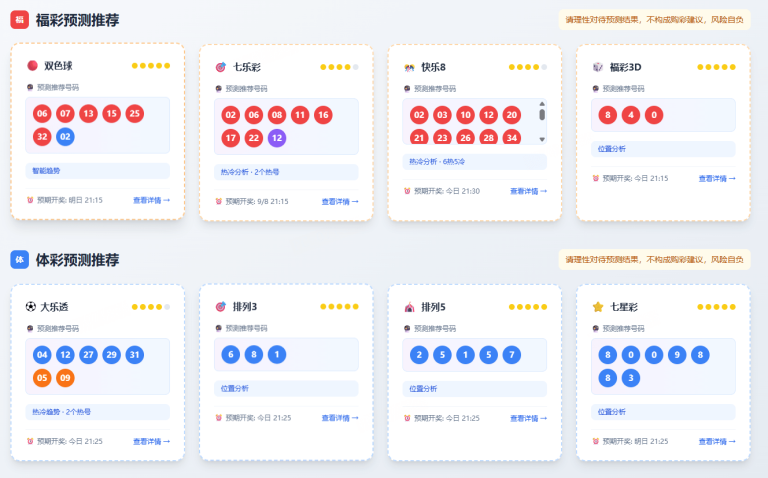This screenshot has width=768, height=478.
Task: Click the 七乐彩 target icon
Action: [221, 67]
